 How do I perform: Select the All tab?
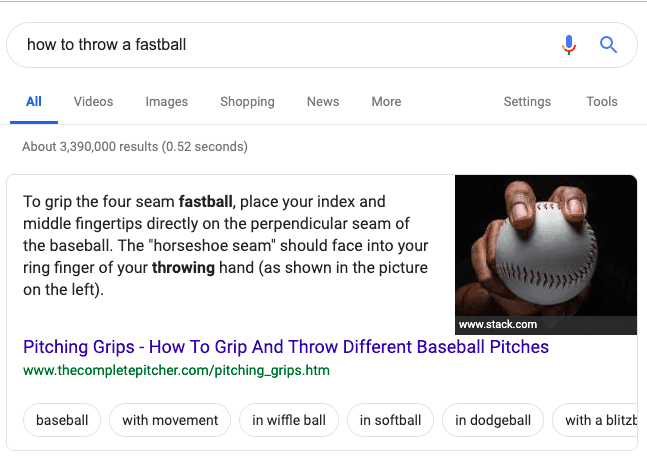click(34, 101)
